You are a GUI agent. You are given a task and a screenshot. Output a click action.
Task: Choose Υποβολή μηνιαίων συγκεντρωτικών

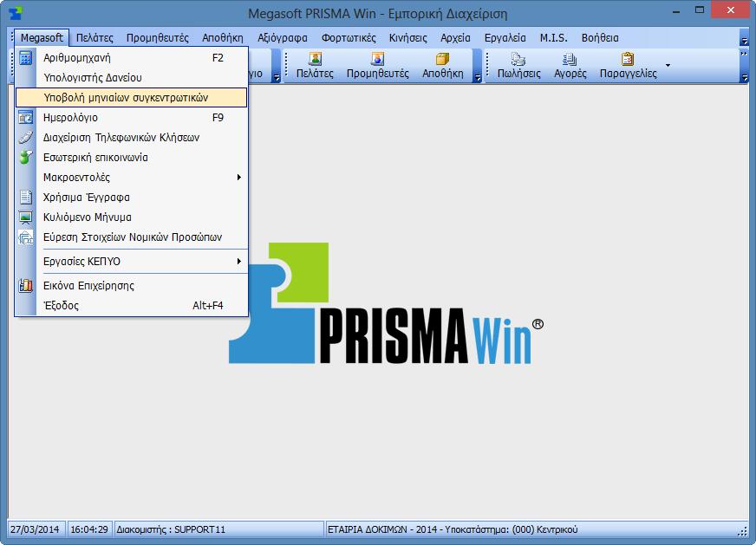pyautogui.click(x=132, y=97)
